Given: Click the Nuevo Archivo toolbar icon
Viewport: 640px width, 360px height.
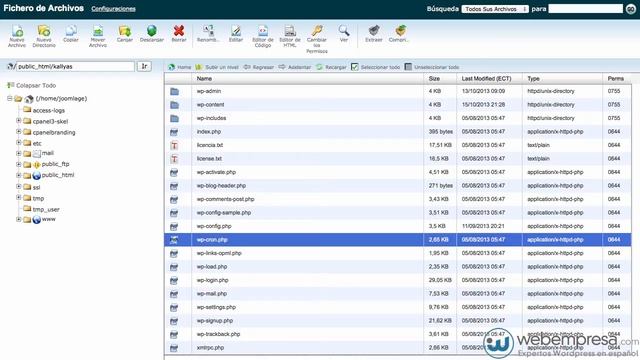Looking at the screenshot, I should [17, 31].
